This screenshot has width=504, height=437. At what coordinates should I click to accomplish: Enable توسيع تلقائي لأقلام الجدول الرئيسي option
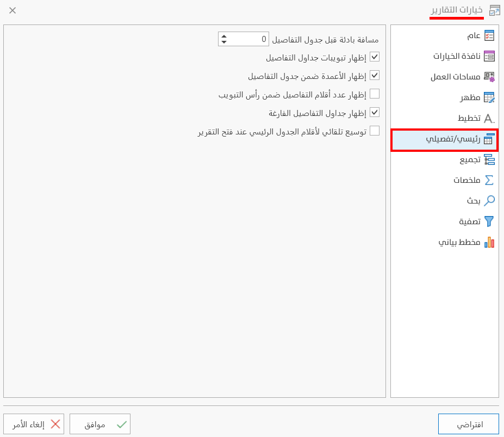pos(374,131)
